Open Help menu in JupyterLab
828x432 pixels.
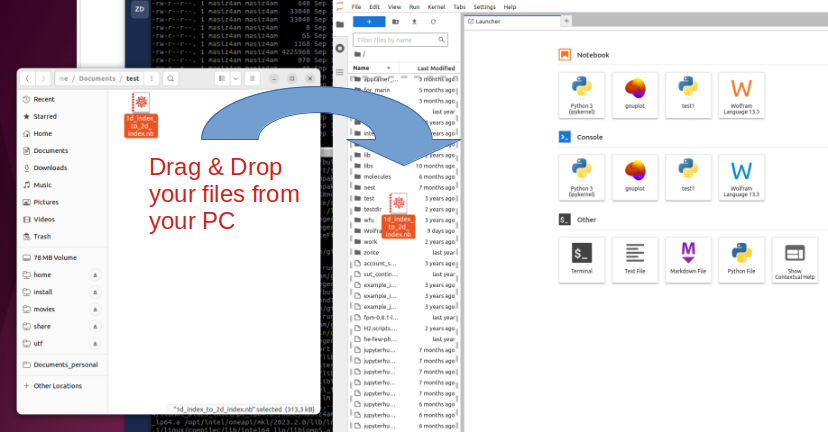510,7
